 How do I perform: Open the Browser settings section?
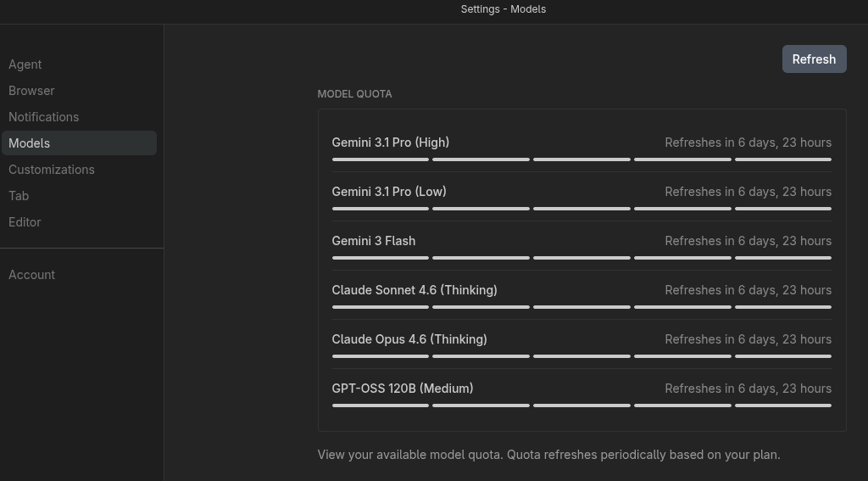point(31,90)
